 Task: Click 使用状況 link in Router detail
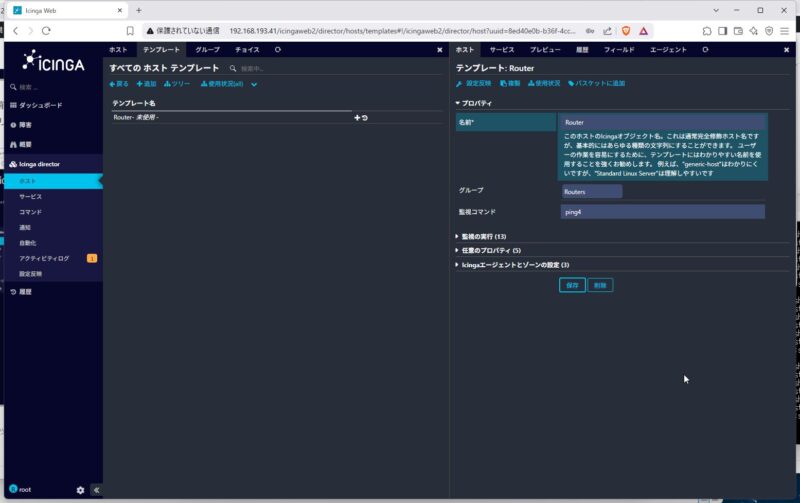pyautogui.click(x=544, y=84)
